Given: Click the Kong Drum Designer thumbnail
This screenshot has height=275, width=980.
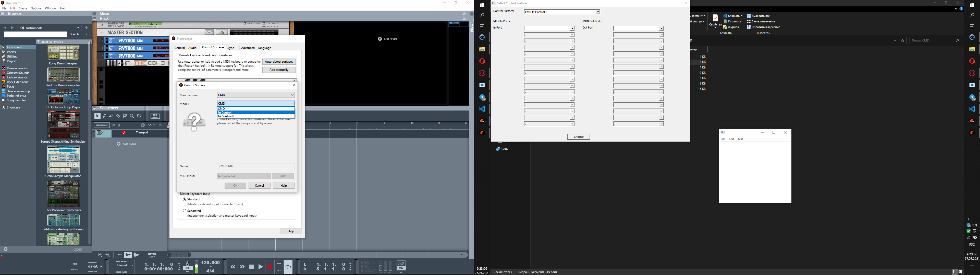Looking at the screenshot, I should 64,53.
